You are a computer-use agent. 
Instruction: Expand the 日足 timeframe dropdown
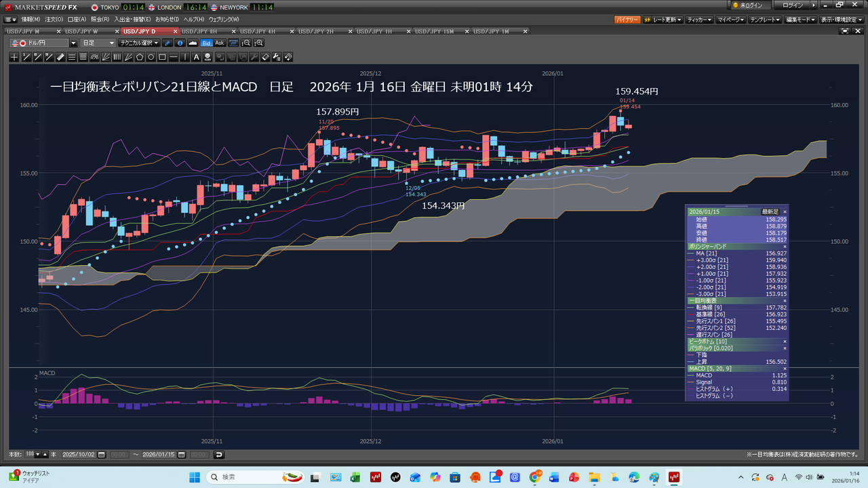(98, 43)
